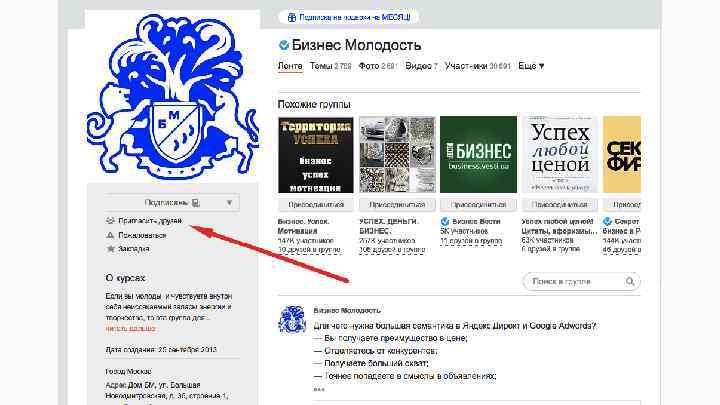Click 11 друзей в группе under Бизнес Вести
This screenshot has width=720, height=405.
coord(471,241)
